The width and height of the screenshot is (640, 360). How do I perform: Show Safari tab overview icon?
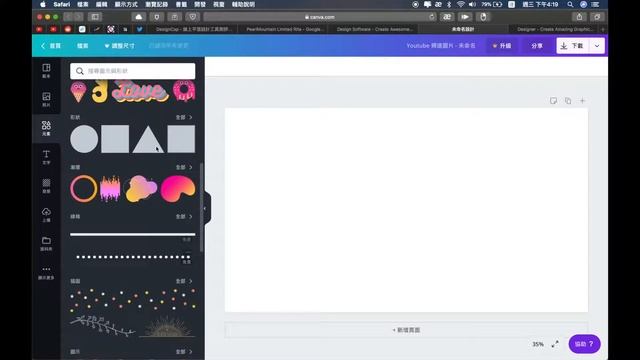coord(597,17)
